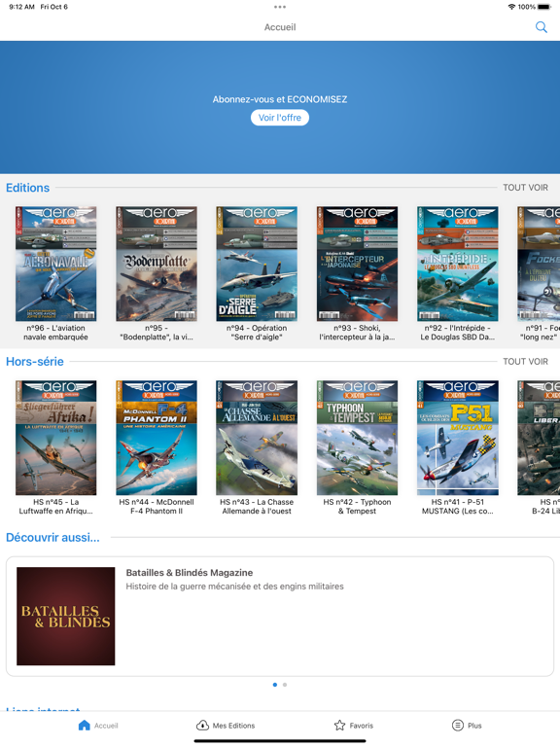Click the Découvrir aussi heading
Screen dimensions: 560x747
point(52,537)
